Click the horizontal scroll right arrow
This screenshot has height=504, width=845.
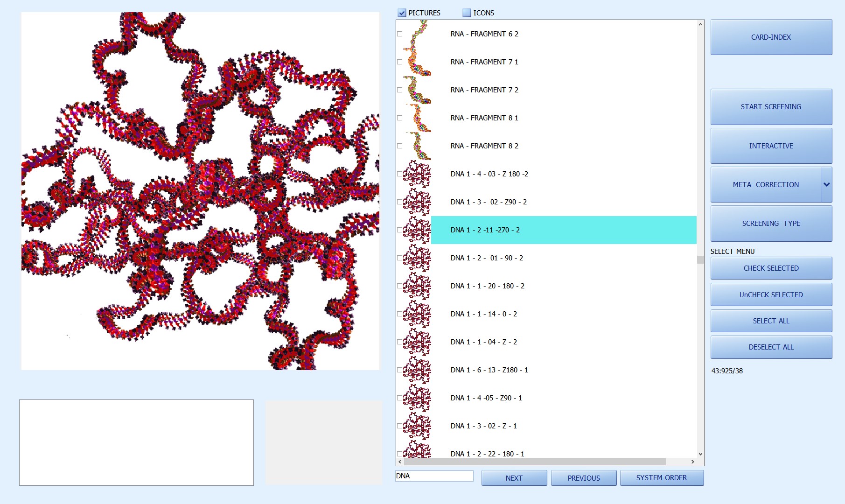[x=693, y=462]
